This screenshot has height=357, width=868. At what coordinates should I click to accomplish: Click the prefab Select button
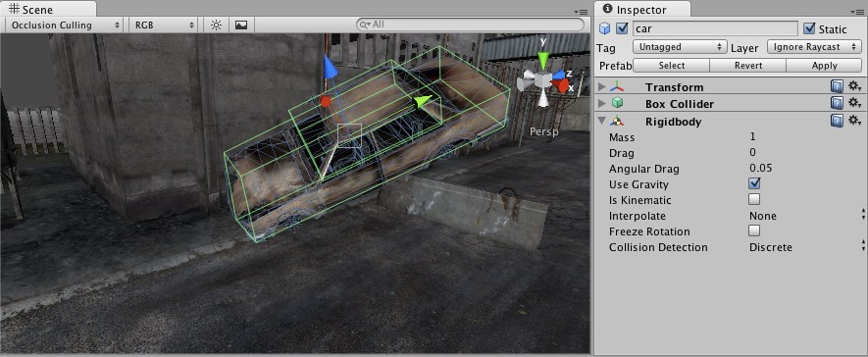tap(671, 66)
